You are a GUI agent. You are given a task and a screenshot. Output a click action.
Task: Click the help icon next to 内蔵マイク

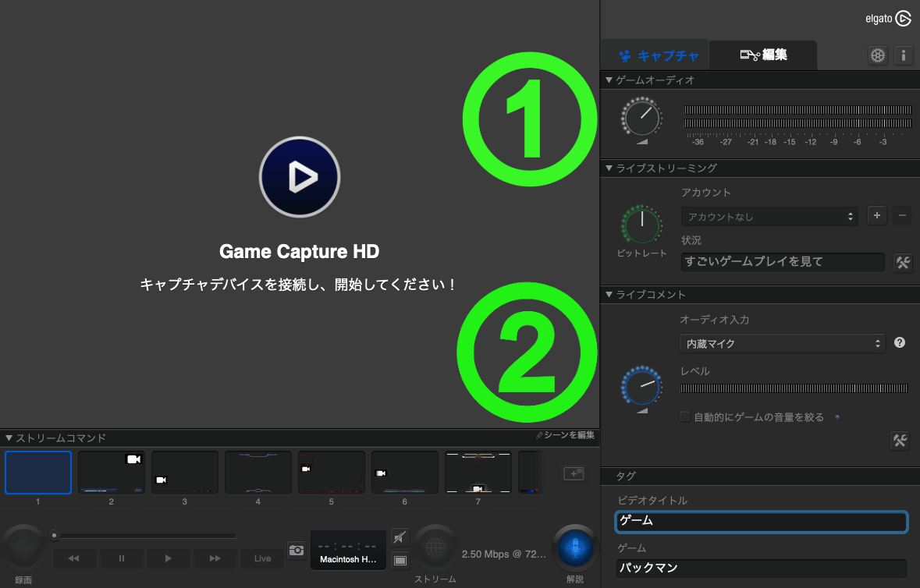(x=899, y=342)
